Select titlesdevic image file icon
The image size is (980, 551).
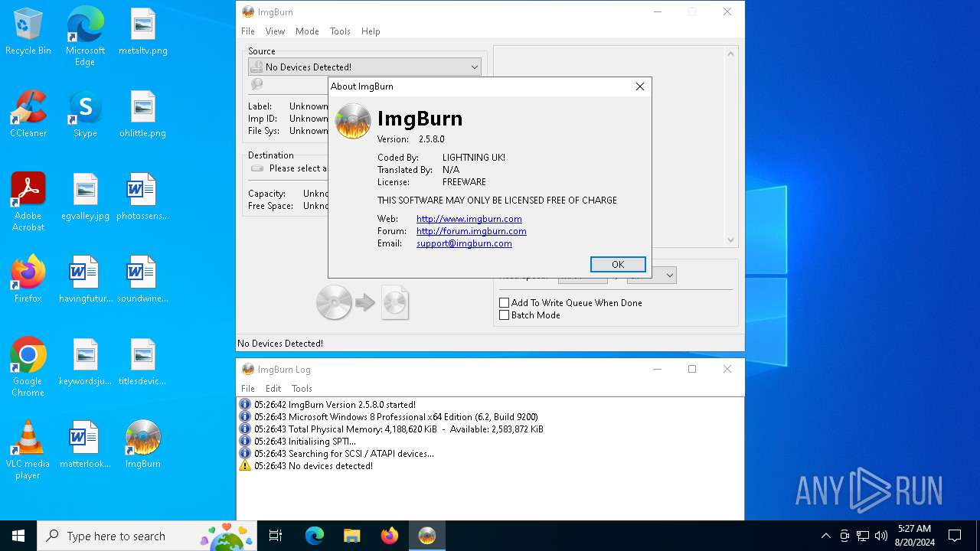[x=143, y=363]
